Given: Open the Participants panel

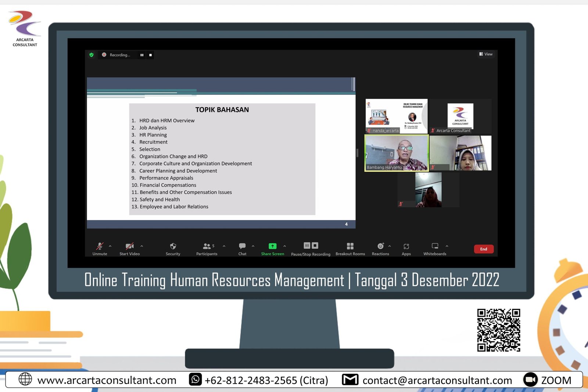Looking at the screenshot, I should pos(207,247).
